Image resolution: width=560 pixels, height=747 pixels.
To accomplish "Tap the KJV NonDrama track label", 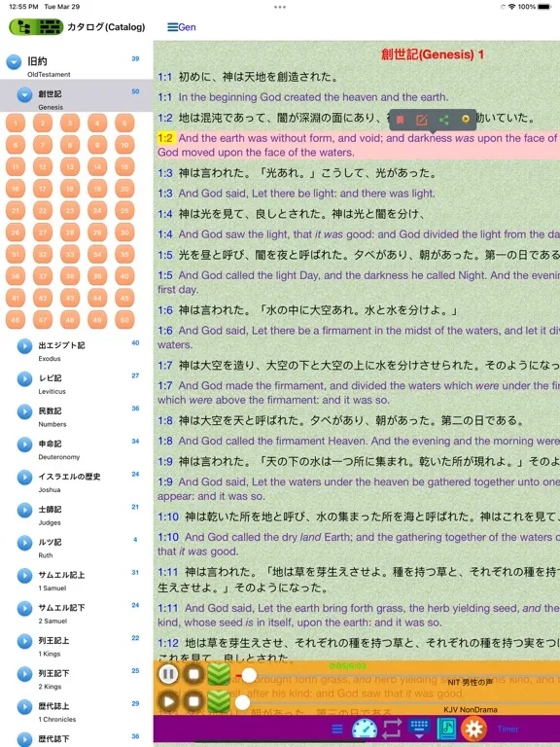I will [470, 710].
